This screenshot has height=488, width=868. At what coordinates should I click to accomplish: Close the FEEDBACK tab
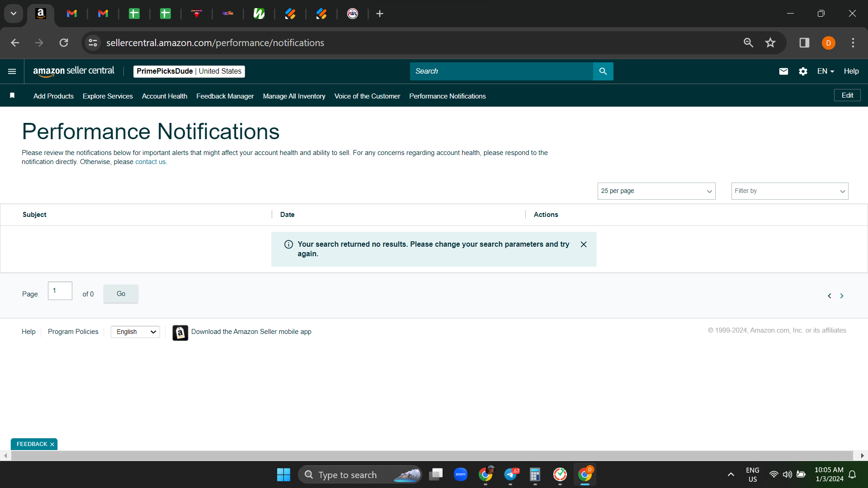point(52,445)
